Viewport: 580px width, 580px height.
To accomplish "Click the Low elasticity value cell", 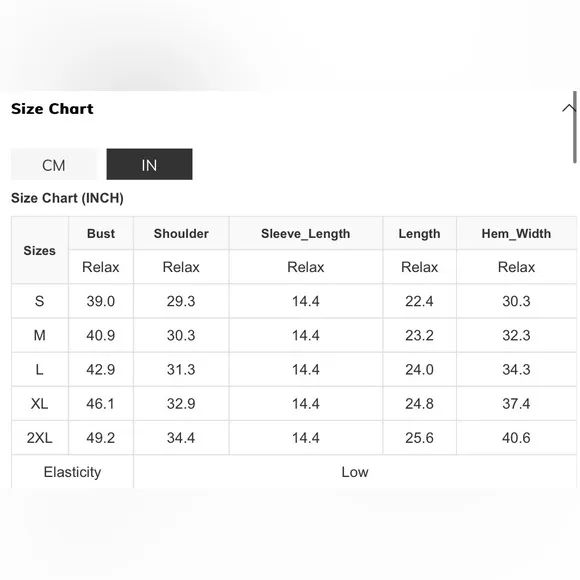I will [355, 472].
